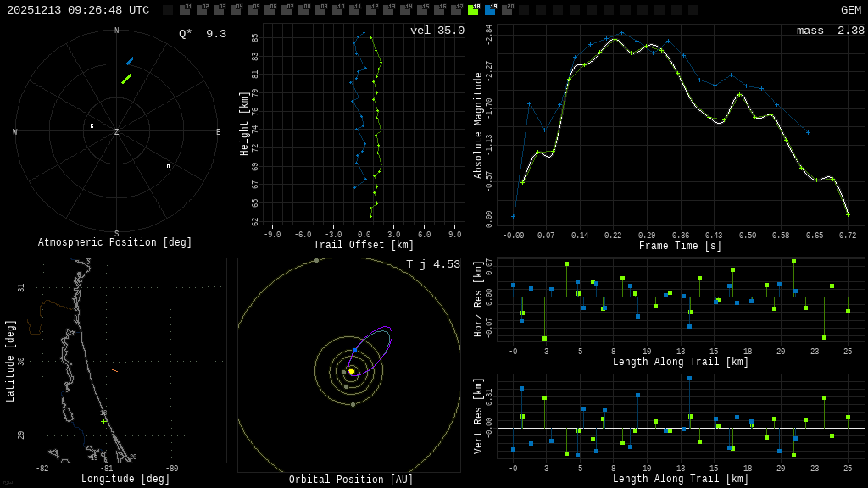Click the orange meteor ground track on map
This screenshot has height=488, width=868.
tap(114, 369)
